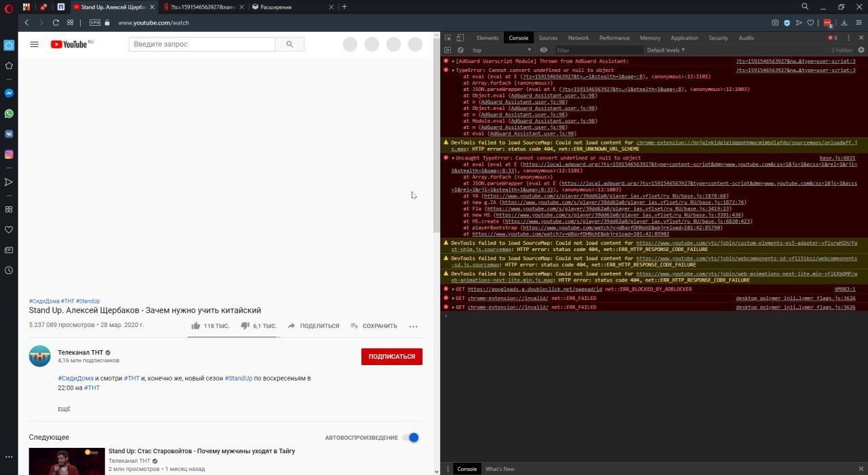Image resolution: width=868 pixels, height=475 pixels.
Task: Open What's New drawer tab
Action: pos(500,469)
